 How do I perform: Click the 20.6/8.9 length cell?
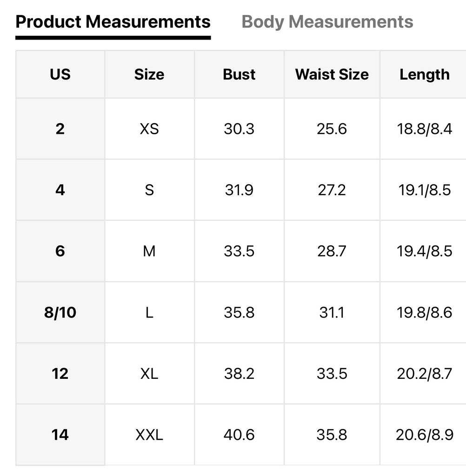(424, 435)
